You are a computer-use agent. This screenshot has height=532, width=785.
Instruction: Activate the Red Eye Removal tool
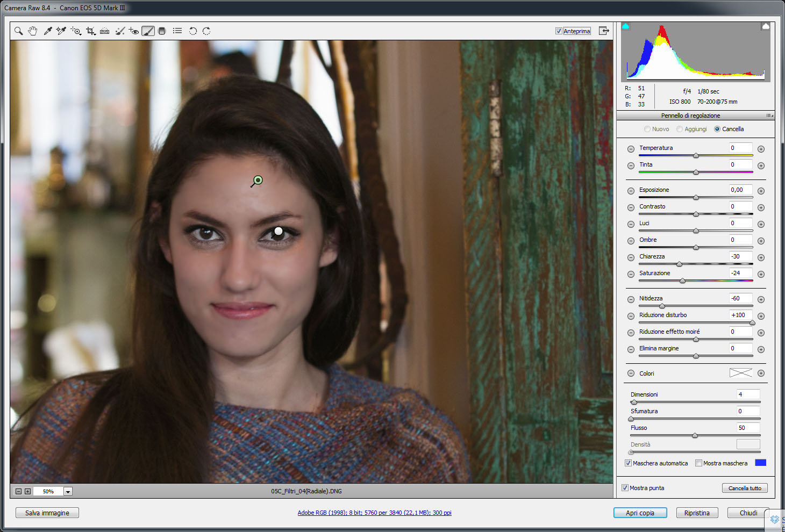pos(134,31)
